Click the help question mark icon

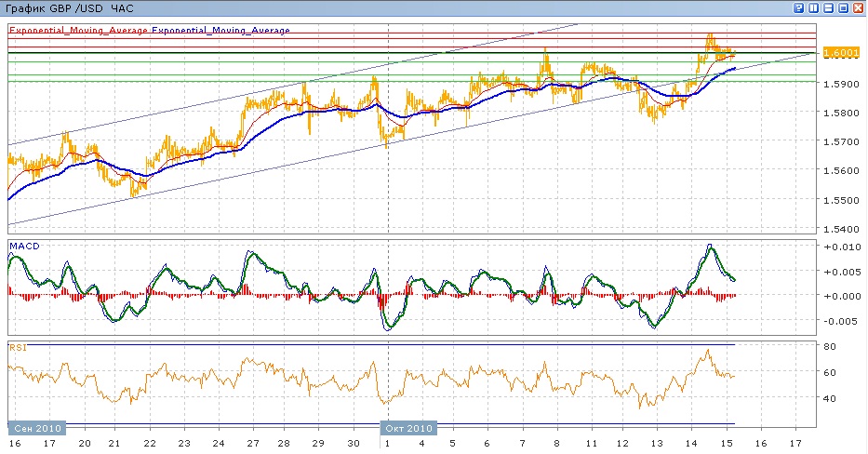pos(798,7)
